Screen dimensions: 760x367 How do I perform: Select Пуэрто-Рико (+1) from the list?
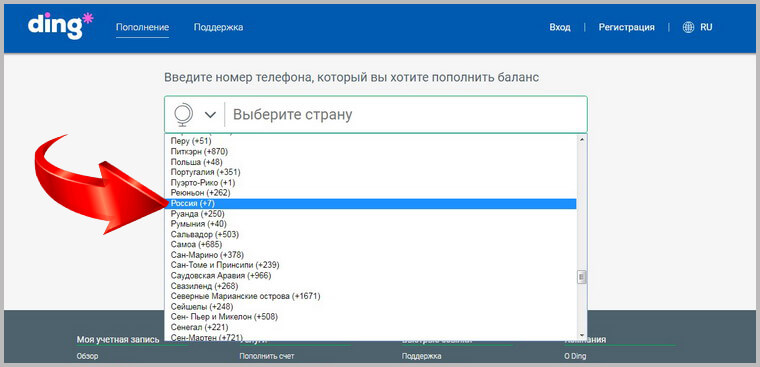(370, 183)
